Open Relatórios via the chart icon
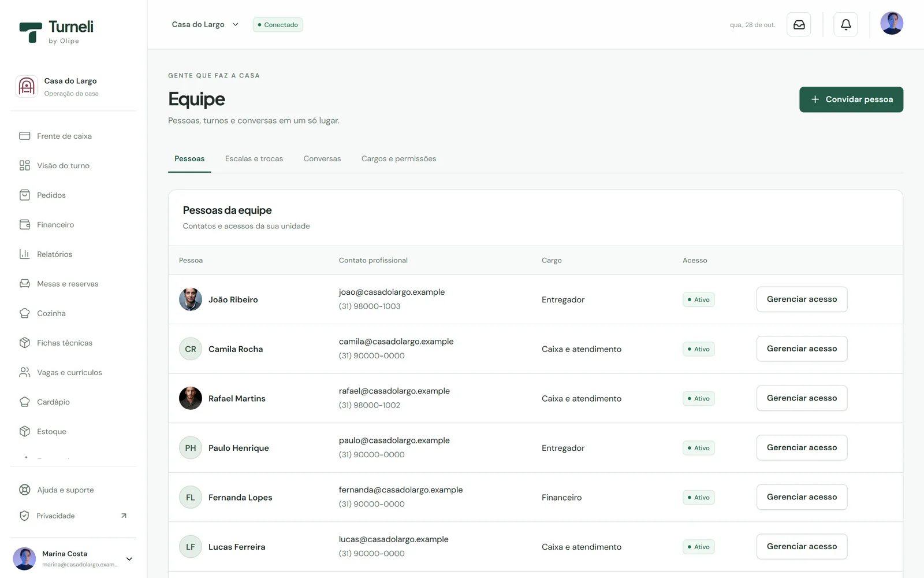Screen dimensions: 924x578 [25, 254]
